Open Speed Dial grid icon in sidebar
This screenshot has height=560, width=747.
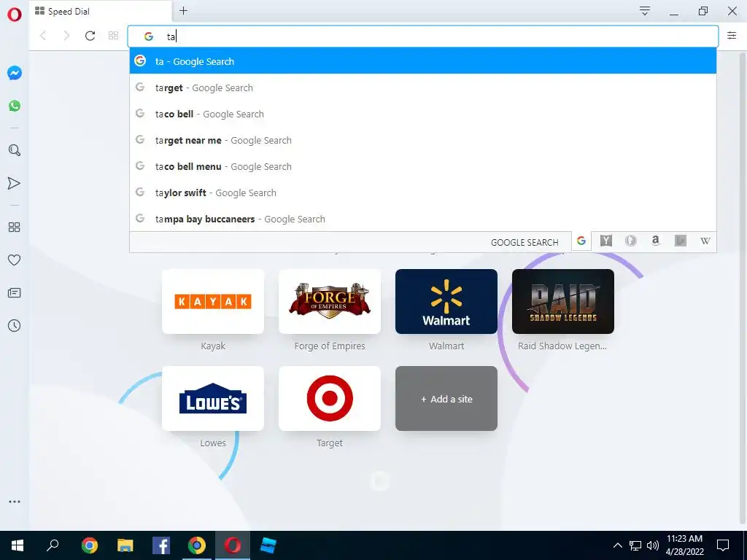[15, 227]
